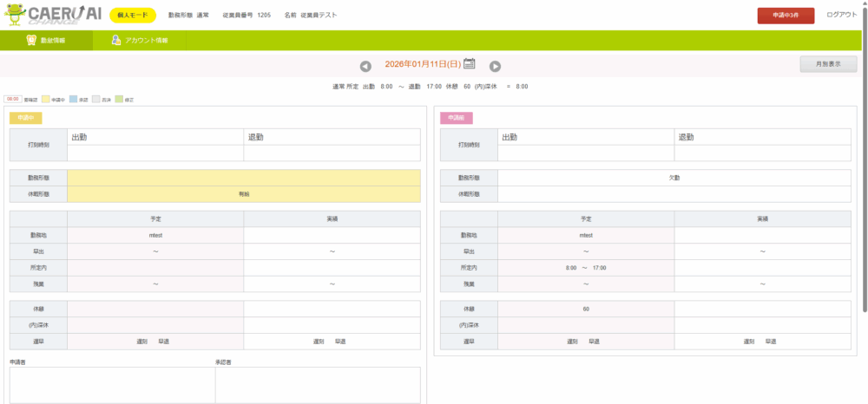Click the blue 承認 legend swatch
Image resolution: width=868 pixels, height=404 pixels.
pos(73,100)
